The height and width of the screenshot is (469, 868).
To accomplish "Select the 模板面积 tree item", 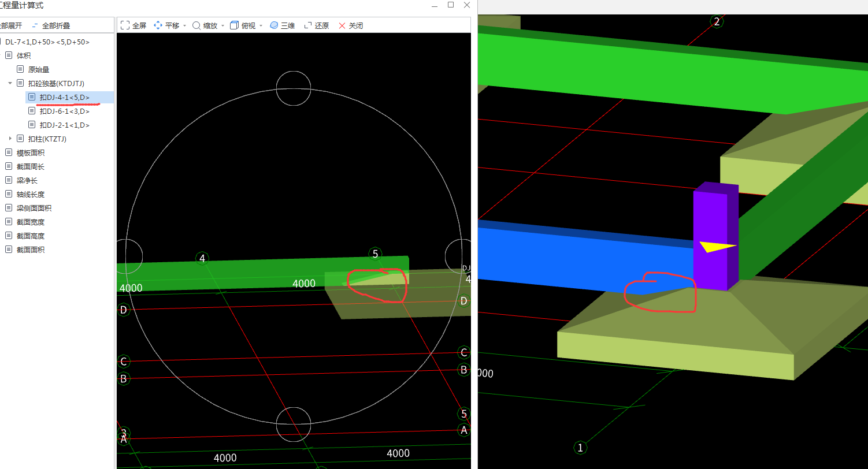I will [31, 153].
